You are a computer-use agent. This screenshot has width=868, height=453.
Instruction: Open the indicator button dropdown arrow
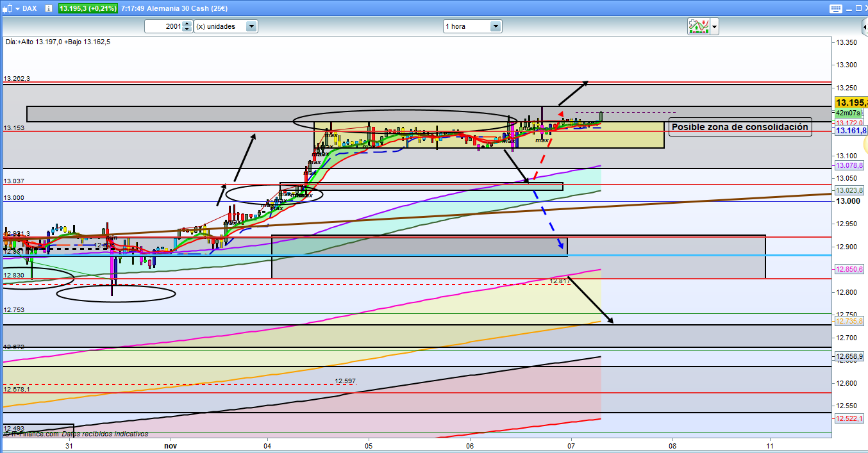pos(714,27)
